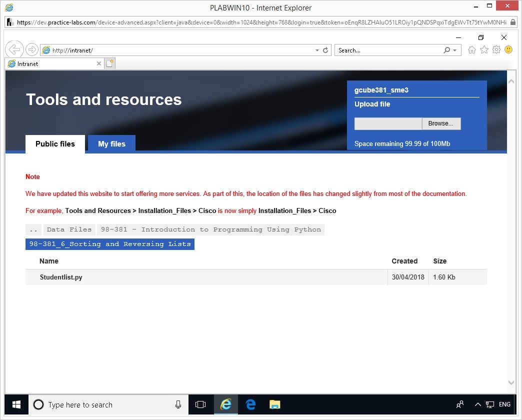Image resolution: width=522 pixels, height=420 pixels.
Task: Expand the search provider dropdown arrow
Action: pos(454,50)
